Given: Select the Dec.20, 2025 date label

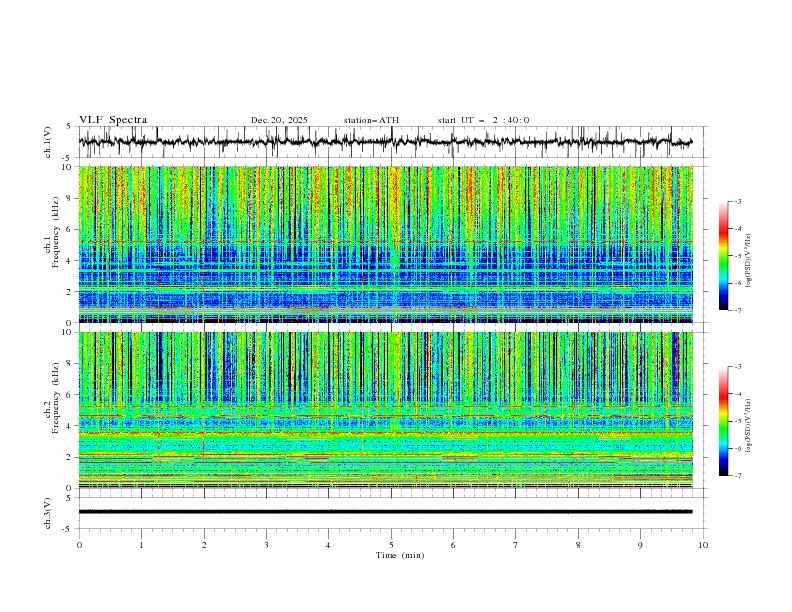Looking at the screenshot, I should (279, 120).
